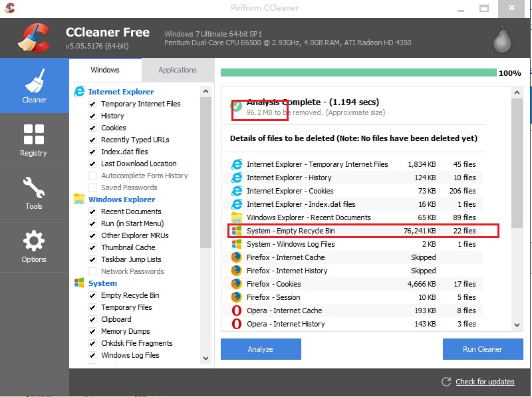532x397 pixels.
Task: Toggle Clipboard checkbox under System
Action: [x=92, y=319]
